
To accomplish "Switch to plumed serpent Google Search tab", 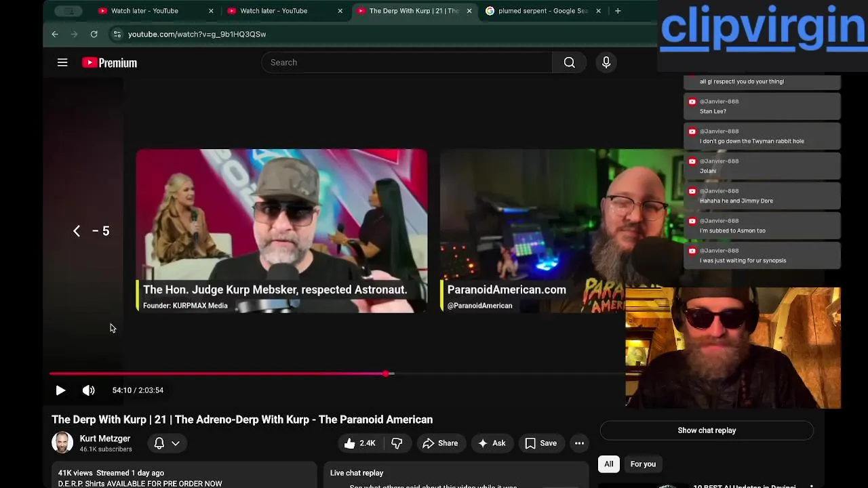I will 542,11.
